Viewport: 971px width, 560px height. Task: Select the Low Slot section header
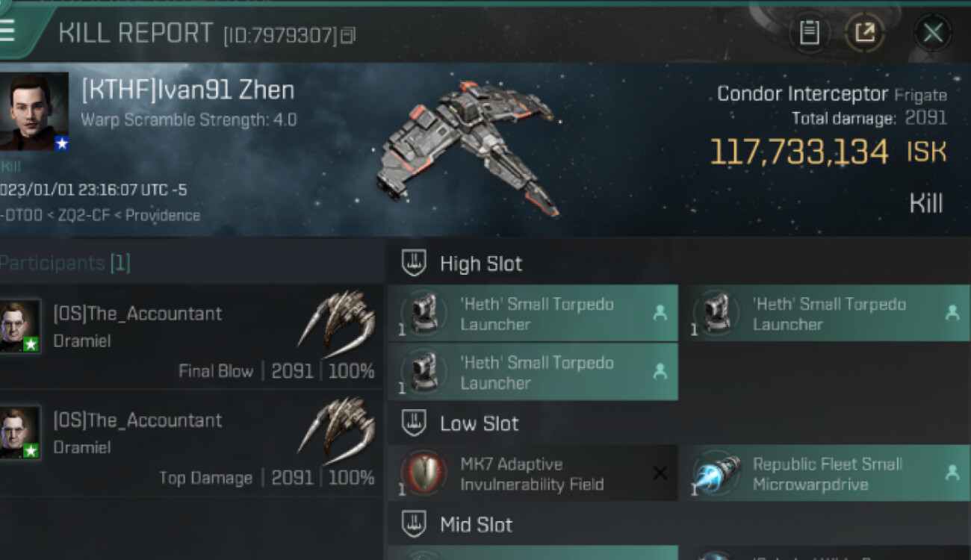click(479, 423)
